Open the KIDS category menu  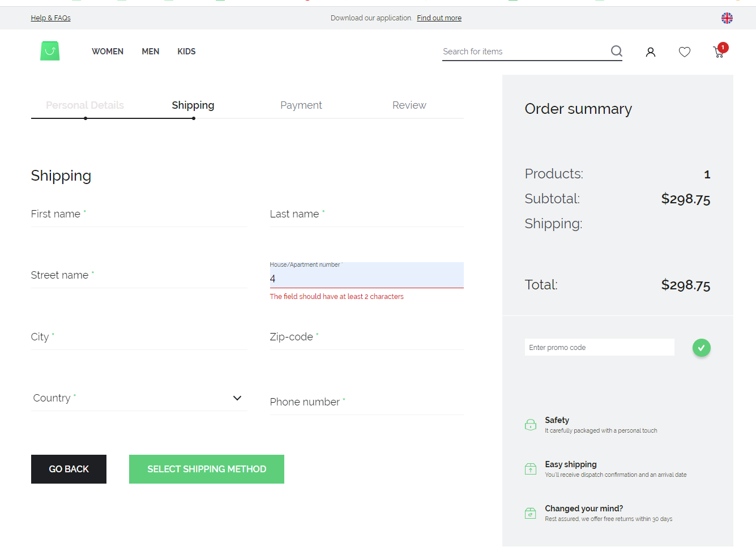point(186,51)
